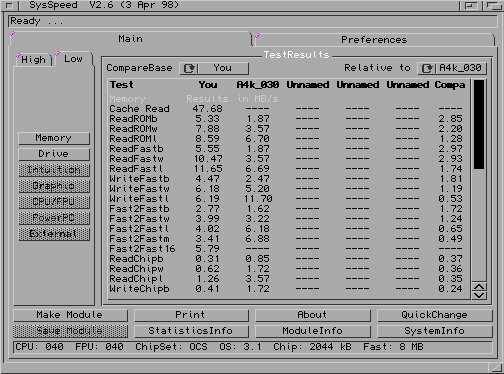Click the A4k_030 column header

point(258,85)
